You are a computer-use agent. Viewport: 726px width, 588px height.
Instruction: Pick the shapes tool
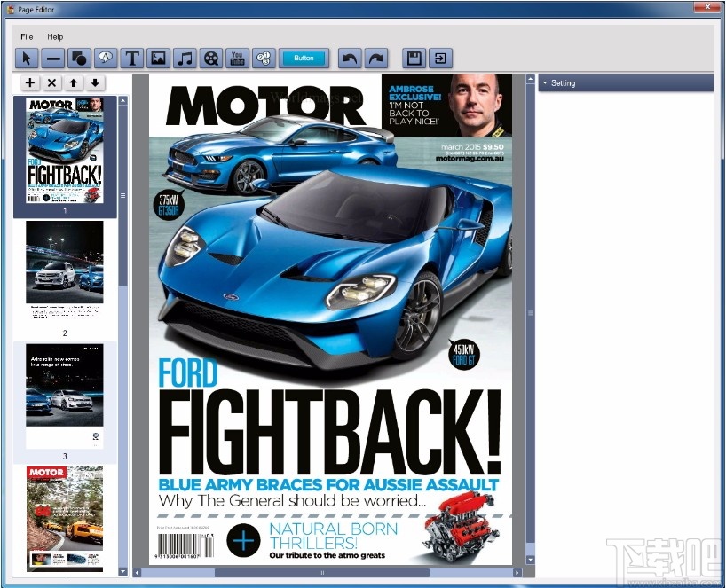coord(80,59)
